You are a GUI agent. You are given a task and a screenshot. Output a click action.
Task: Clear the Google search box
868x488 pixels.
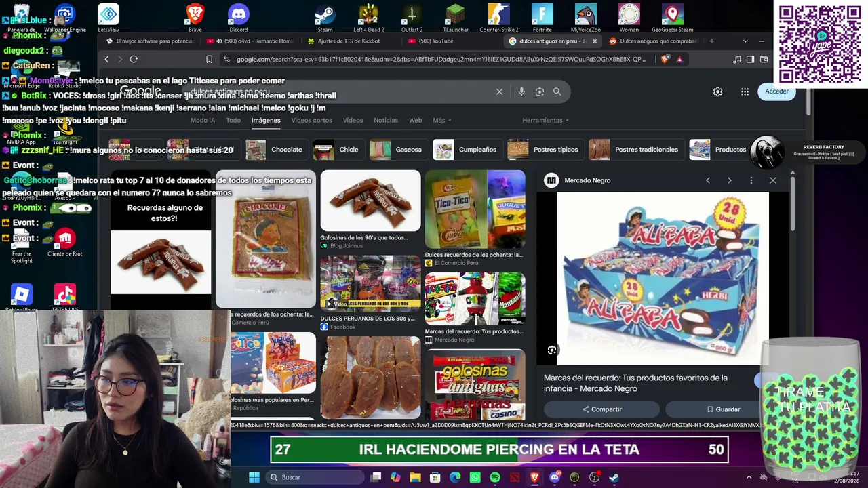coord(499,91)
